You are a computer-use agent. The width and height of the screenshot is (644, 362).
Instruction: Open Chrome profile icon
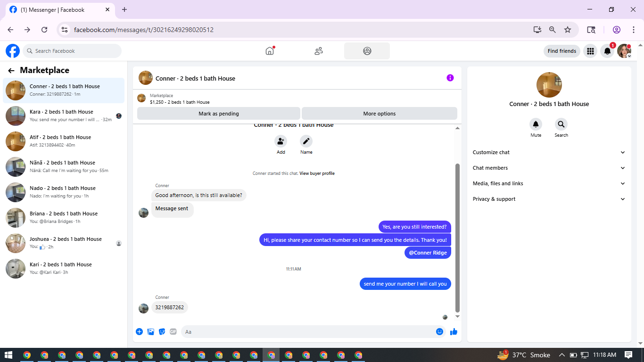pyautogui.click(x=617, y=30)
